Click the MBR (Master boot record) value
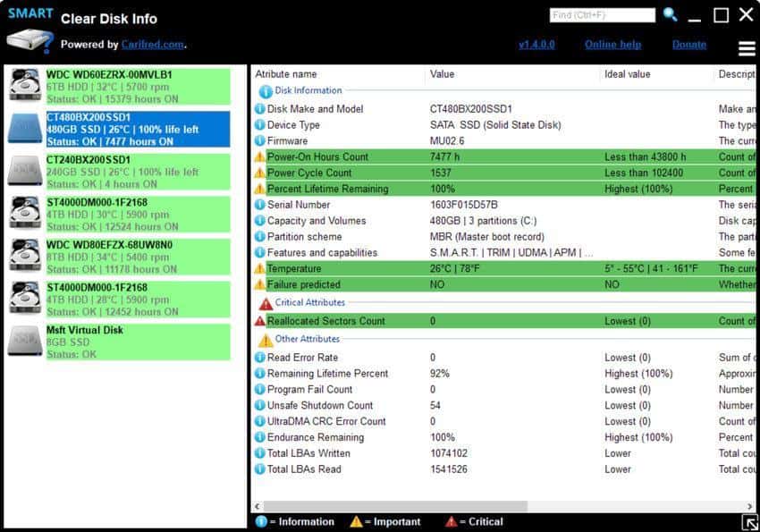The image size is (760, 532). [x=486, y=236]
